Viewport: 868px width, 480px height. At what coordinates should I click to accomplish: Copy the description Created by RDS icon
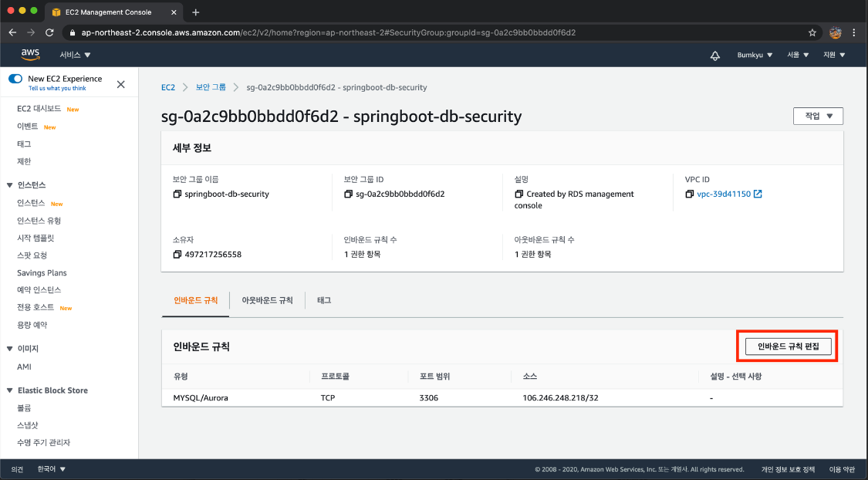(518, 194)
